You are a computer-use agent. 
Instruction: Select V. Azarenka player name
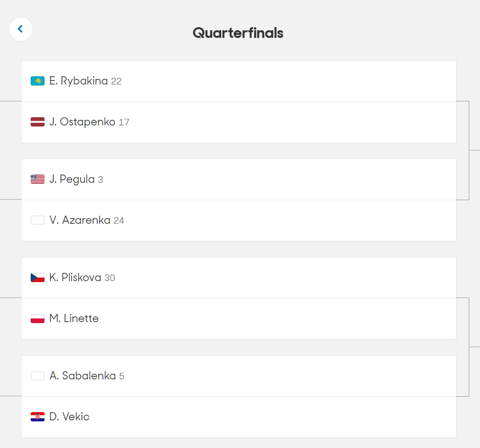coord(80,220)
